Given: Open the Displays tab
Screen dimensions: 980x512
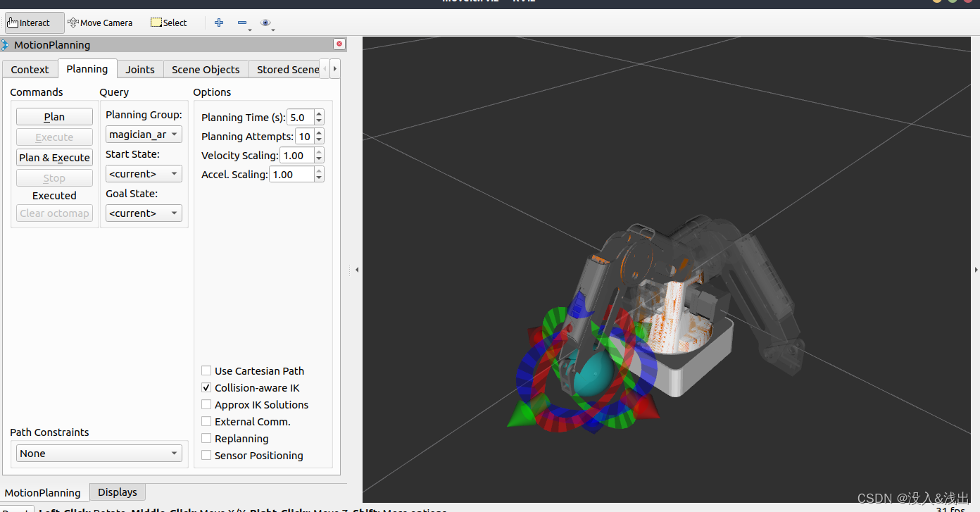Looking at the screenshot, I should pos(117,492).
